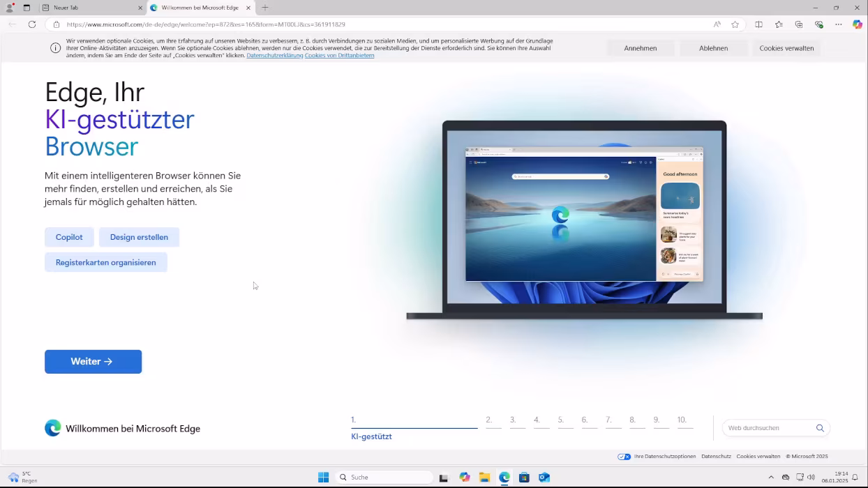Click the Read aloud icon

point(717,24)
